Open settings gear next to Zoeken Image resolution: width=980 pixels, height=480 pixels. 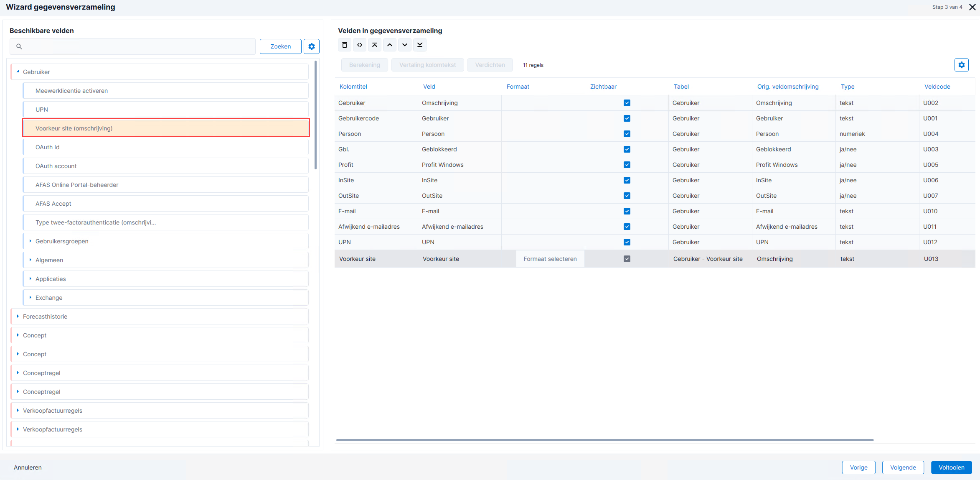[x=312, y=46]
